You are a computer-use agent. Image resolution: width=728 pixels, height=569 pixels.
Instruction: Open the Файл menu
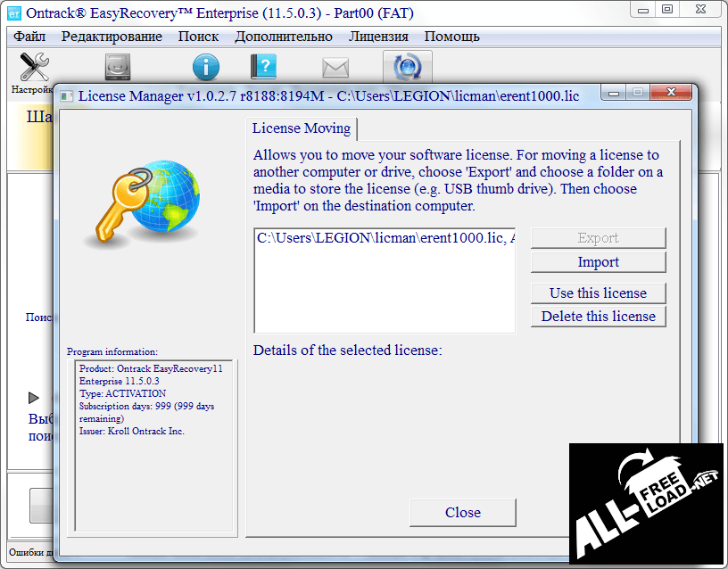(30, 37)
